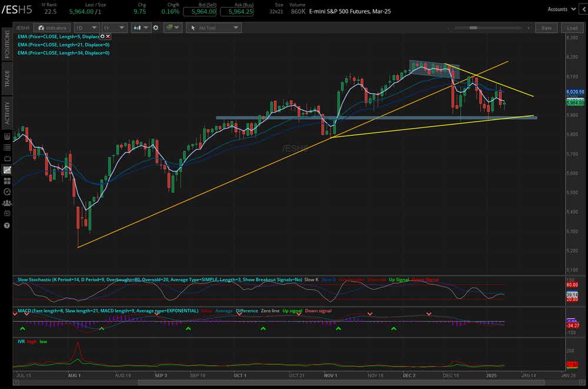588x389 pixels.
Task: Click the Bid price 5,964.00 to sell
Action: pyautogui.click(x=200, y=11)
